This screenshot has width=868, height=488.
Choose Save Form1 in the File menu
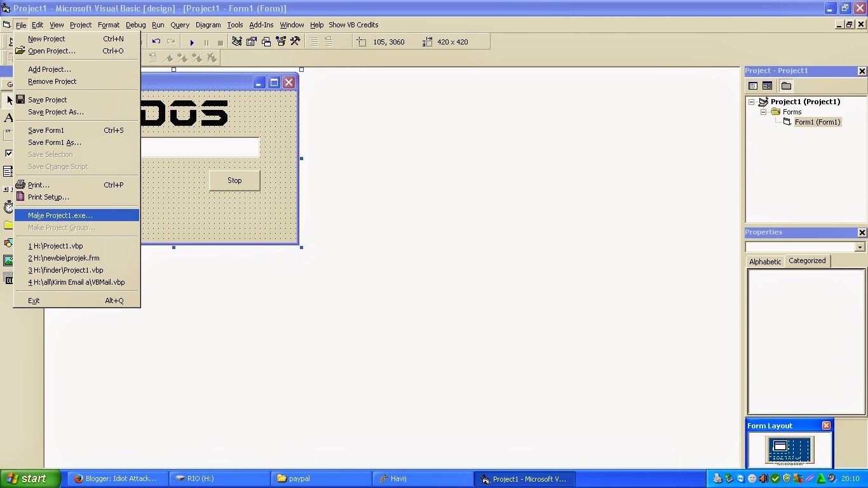pyautogui.click(x=76, y=130)
